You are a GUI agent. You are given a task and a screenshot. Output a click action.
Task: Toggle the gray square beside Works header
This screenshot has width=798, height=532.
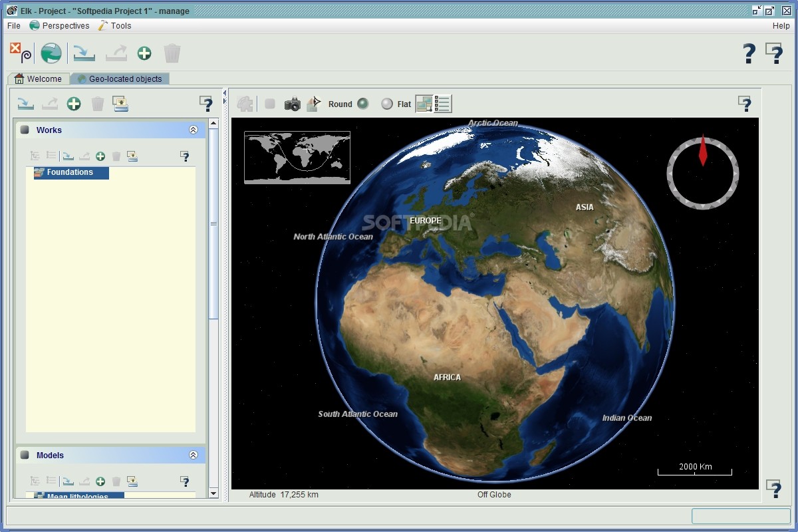(25, 130)
